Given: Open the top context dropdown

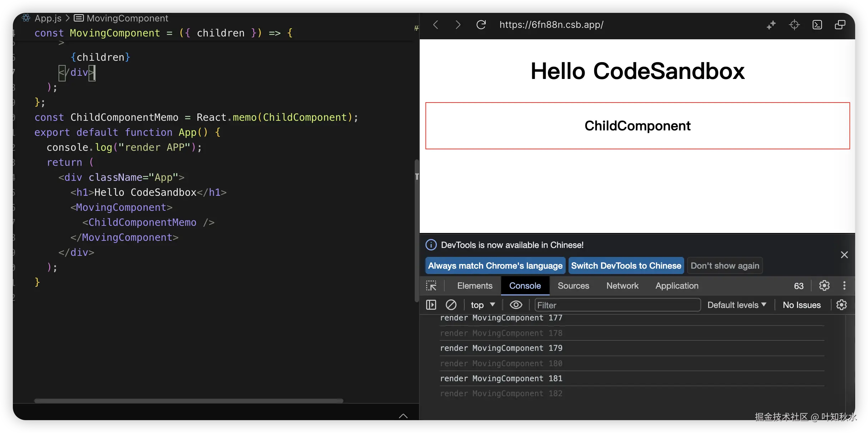Looking at the screenshot, I should click(483, 305).
